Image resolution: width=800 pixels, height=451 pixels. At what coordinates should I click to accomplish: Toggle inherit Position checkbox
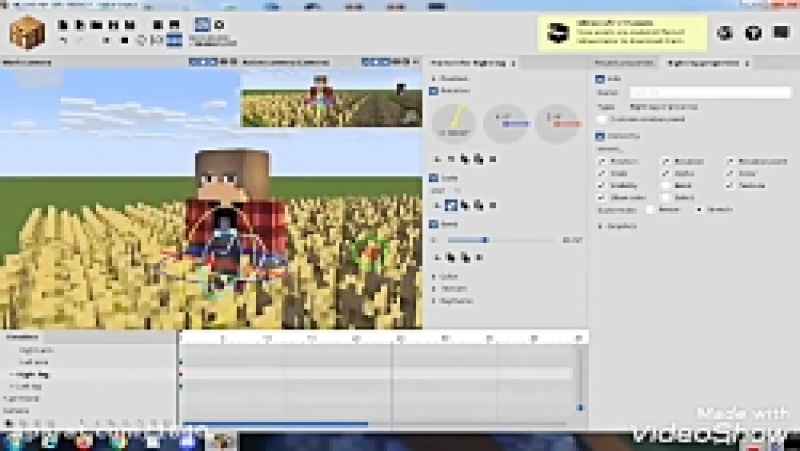(x=602, y=161)
